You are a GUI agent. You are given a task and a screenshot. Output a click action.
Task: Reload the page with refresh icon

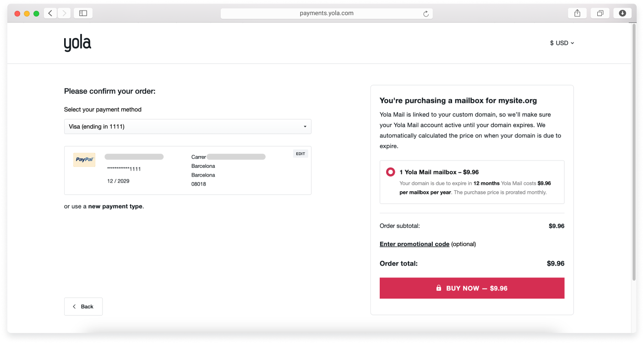coord(426,14)
